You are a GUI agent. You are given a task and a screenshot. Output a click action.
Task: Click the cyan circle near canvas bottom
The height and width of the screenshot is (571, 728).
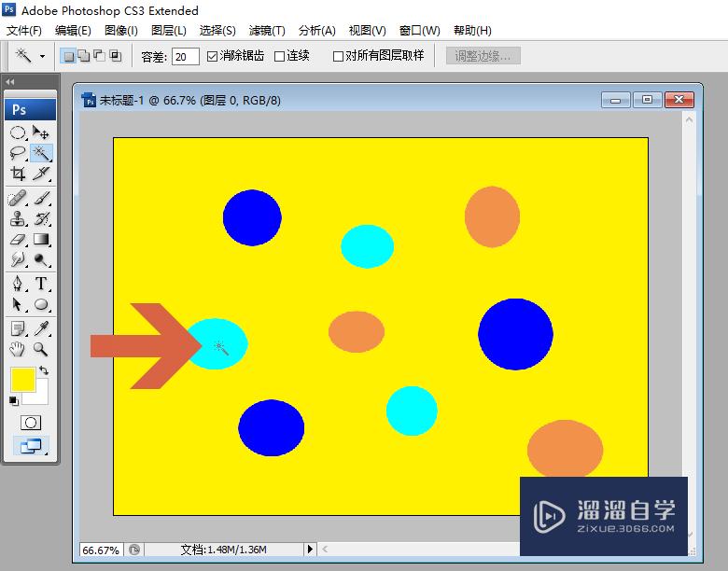(x=412, y=411)
